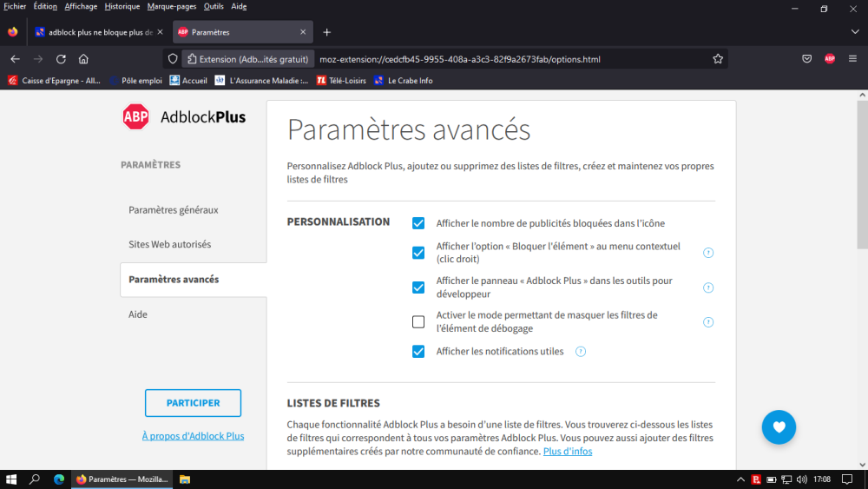Click the Adblock Plus toolbar extension icon

(830, 59)
